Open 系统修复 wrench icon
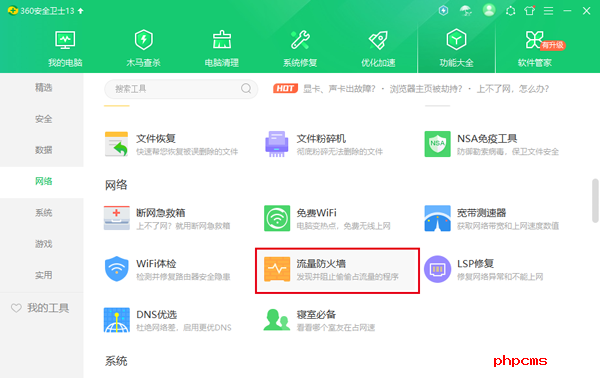The image size is (600, 378). [300, 40]
